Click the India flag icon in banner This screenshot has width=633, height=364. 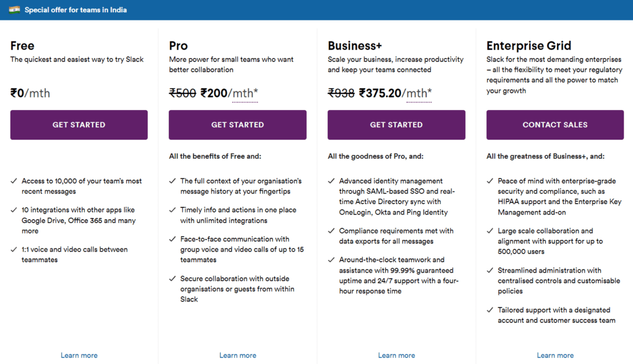pyautogui.click(x=15, y=10)
